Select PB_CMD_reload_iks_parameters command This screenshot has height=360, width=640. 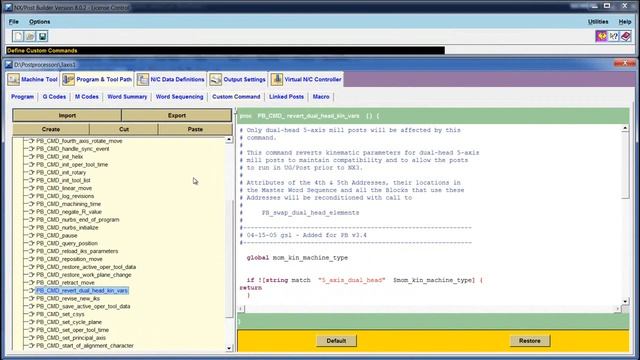pos(77,251)
